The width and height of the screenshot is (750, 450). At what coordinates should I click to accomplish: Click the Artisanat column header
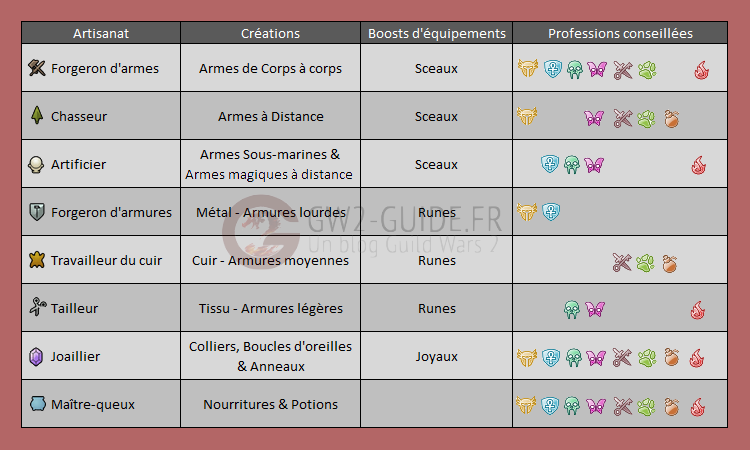click(x=101, y=33)
